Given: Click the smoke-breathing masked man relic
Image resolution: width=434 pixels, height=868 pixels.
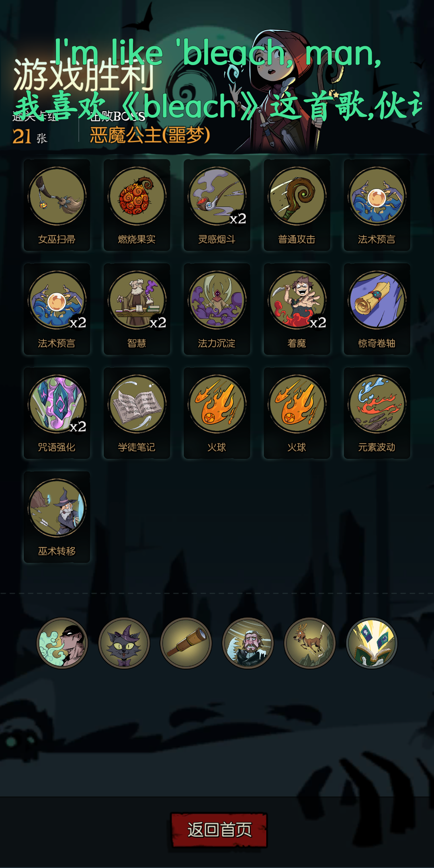Looking at the screenshot, I should pos(62,643).
